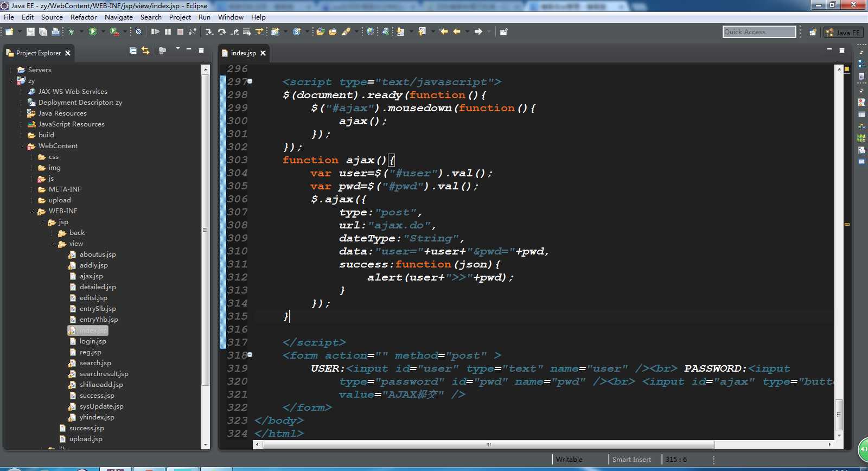
Task: Click the yellow overview ruler warning marker
Action: coord(846,224)
